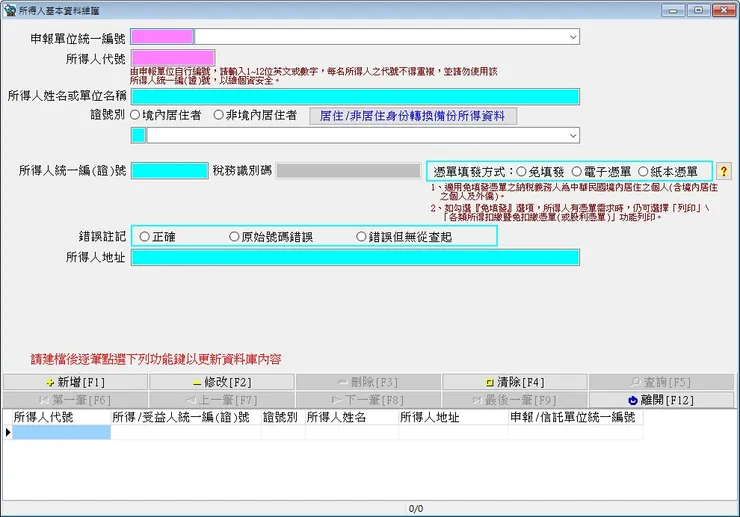Click the 0/0 record counter
Viewport: 740px width, 517px height.
[416, 509]
